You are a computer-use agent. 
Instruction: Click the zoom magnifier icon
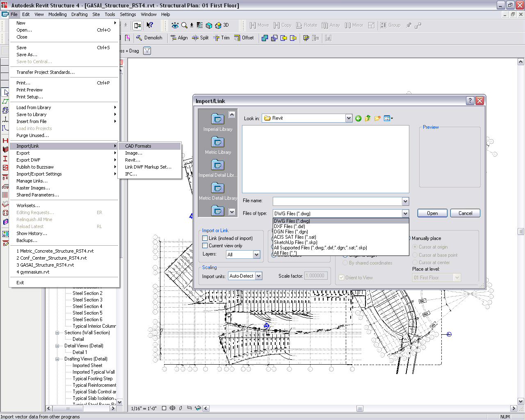[184, 25]
